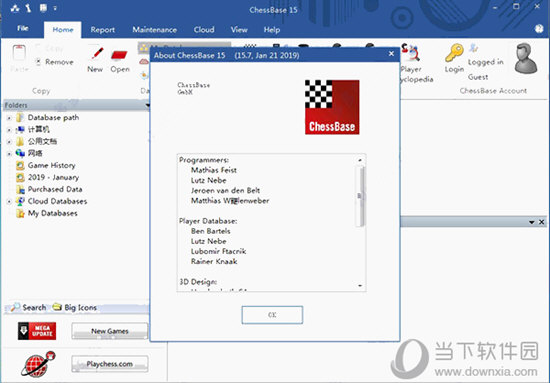Open a database with the red Open icon

119,55
